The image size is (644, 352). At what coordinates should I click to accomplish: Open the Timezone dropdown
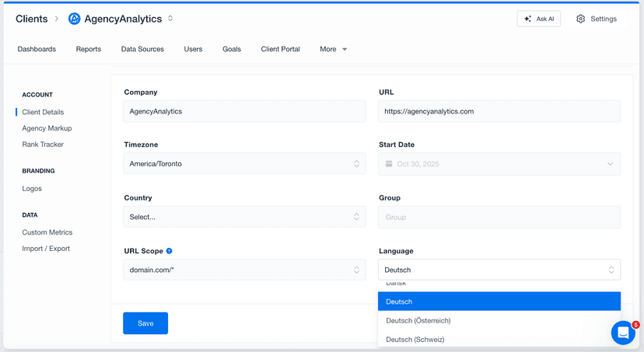pos(244,164)
